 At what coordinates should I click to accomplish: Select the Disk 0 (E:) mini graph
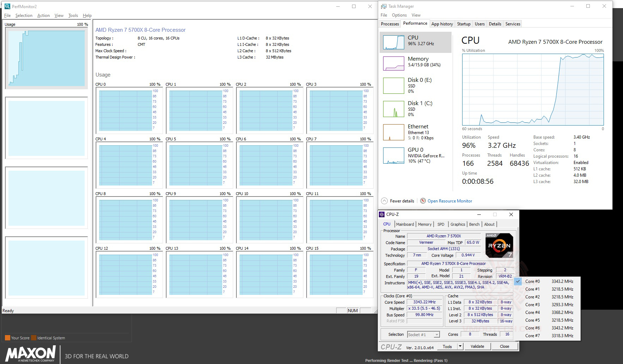pyautogui.click(x=394, y=86)
